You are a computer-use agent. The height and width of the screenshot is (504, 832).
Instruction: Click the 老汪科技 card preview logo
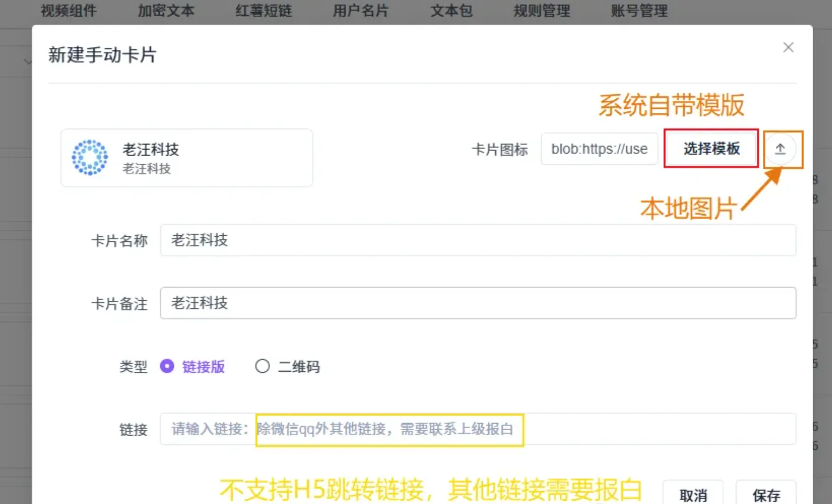point(89,158)
